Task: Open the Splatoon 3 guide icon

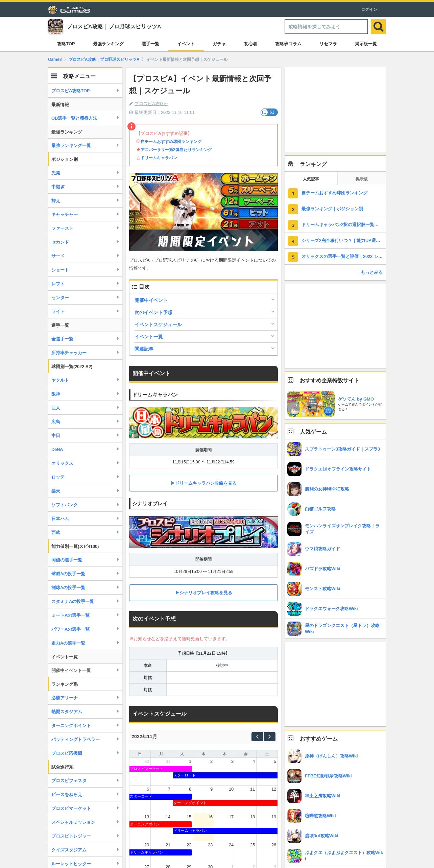Action: tap(294, 449)
